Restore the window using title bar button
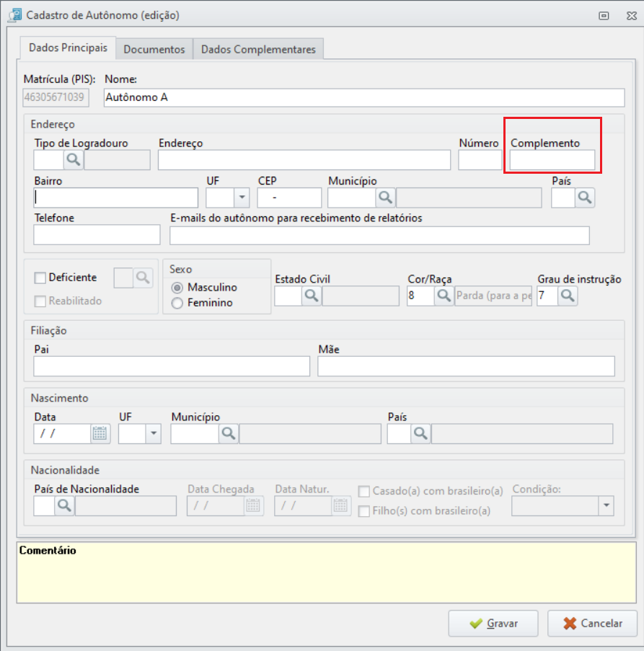The height and width of the screenshot is (651, 644). point(604,16)
